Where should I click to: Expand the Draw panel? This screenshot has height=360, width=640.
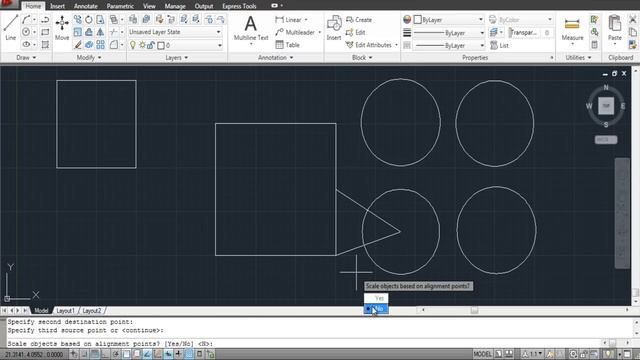tap(26, 58)
